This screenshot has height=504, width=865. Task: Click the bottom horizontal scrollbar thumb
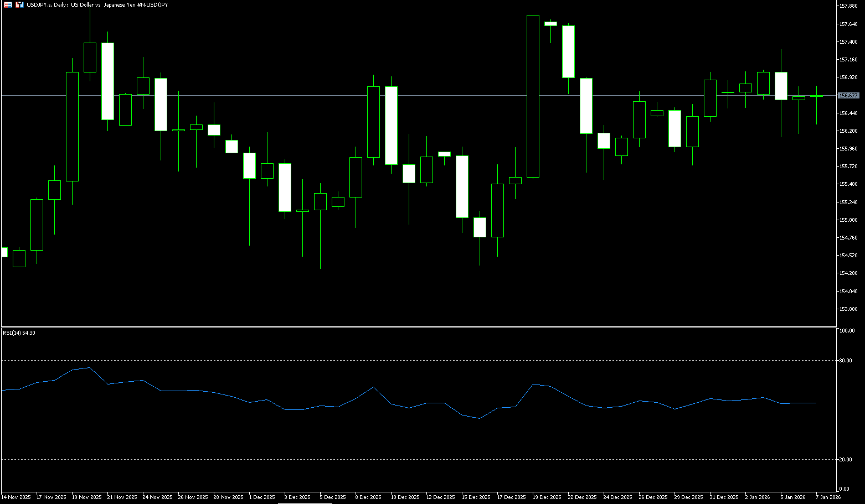pyautogui.click(x=305, y=503)
